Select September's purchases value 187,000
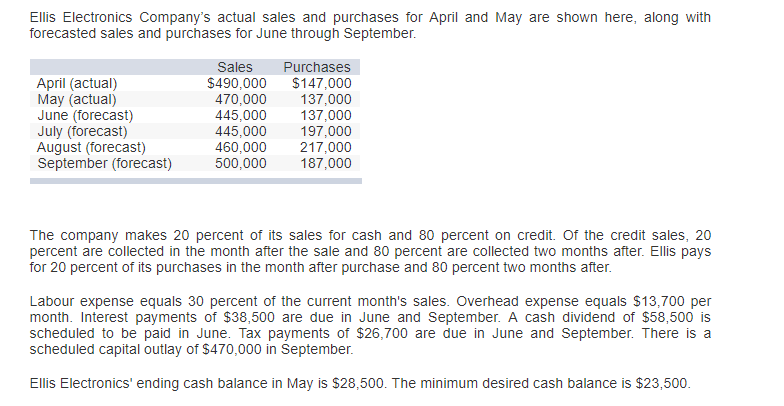Screen dimensions: 784x406 [x=326, y=163]
